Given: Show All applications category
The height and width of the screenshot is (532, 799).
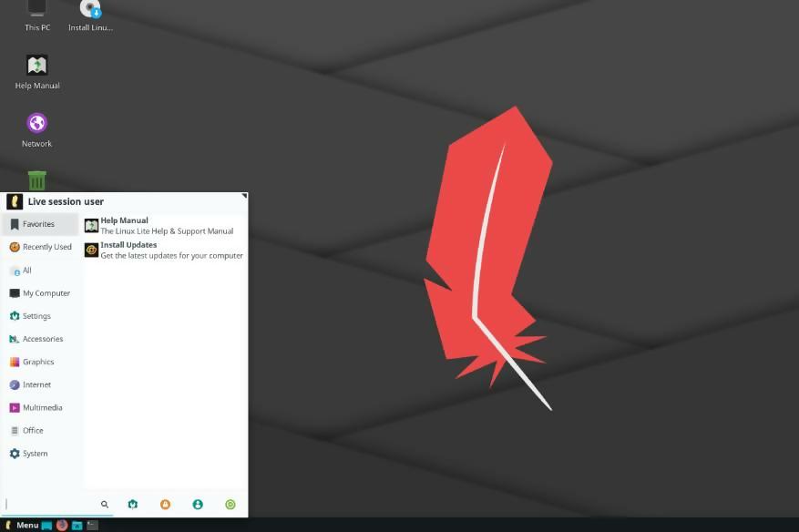Looking at the screenshot, I should (x=40, y=271).
